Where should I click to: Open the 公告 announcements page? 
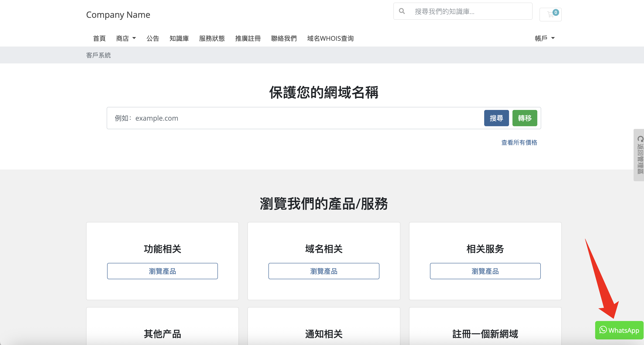[x=153, y=39]
